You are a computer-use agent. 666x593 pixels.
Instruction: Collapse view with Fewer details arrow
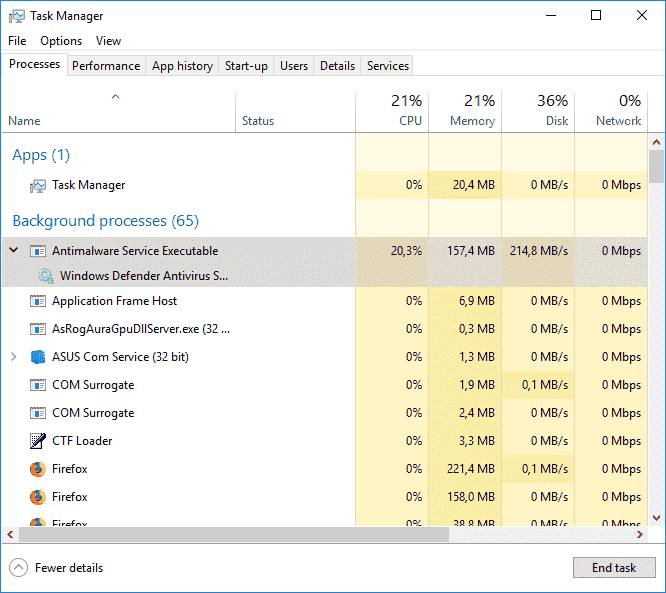(18, 568)
